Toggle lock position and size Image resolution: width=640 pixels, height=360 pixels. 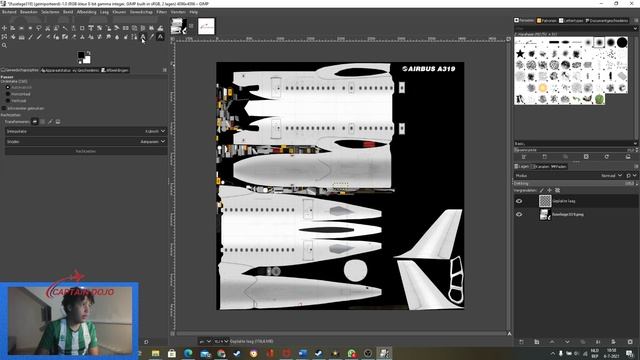pos(549,190)
